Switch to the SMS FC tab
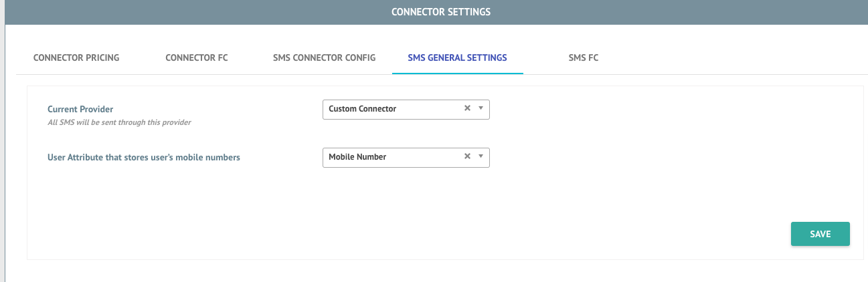The width and height of the screenshot is (868, 282). (x=584, y=58)
